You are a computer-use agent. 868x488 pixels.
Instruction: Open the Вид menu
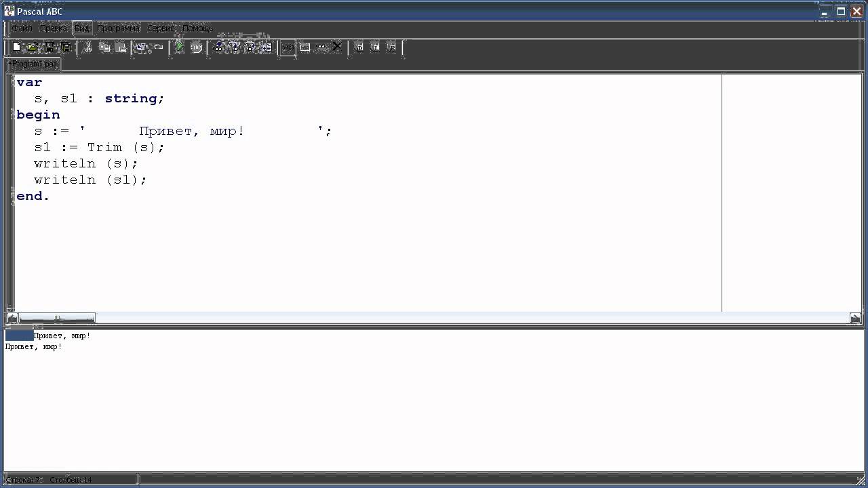click(82, 28)
